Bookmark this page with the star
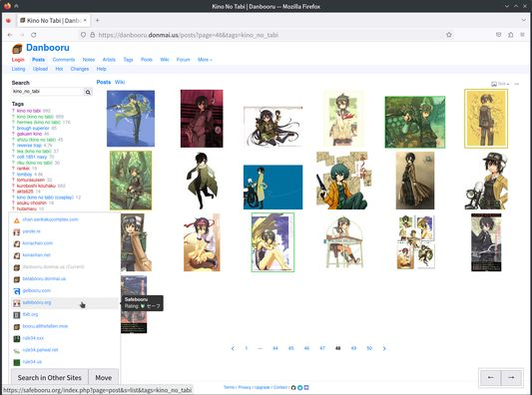The image size is (532, 395). tap(449, 35)
